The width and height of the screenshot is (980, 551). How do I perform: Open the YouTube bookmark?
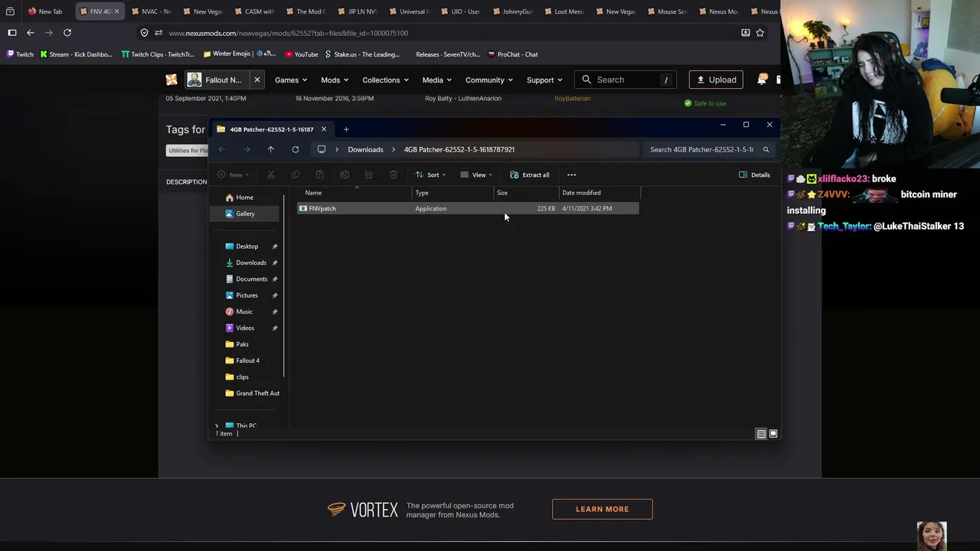point(301,54)
